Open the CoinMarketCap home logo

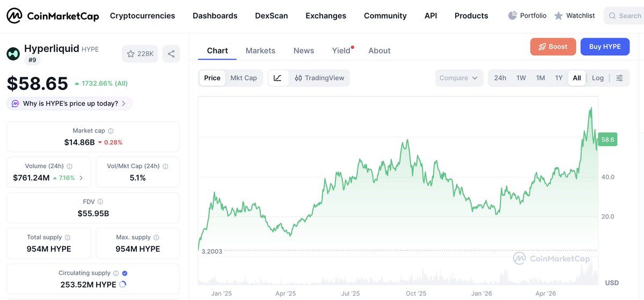[53, 16]
